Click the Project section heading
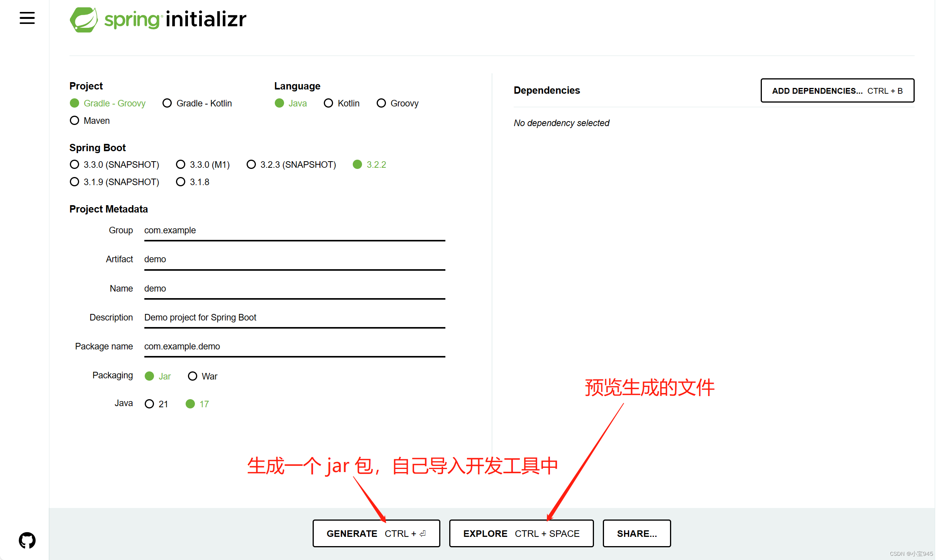Image resolution: width=939 pixels, height=560 pixels. tap(86, 86)
